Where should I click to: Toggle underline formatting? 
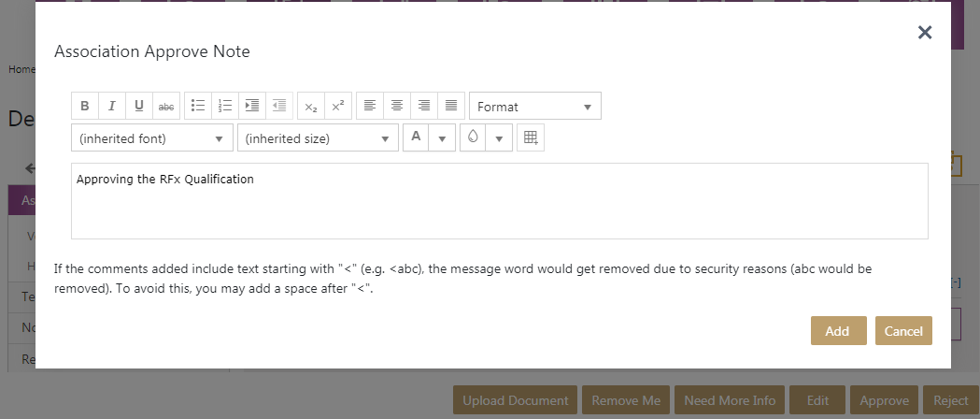point(139,106)
